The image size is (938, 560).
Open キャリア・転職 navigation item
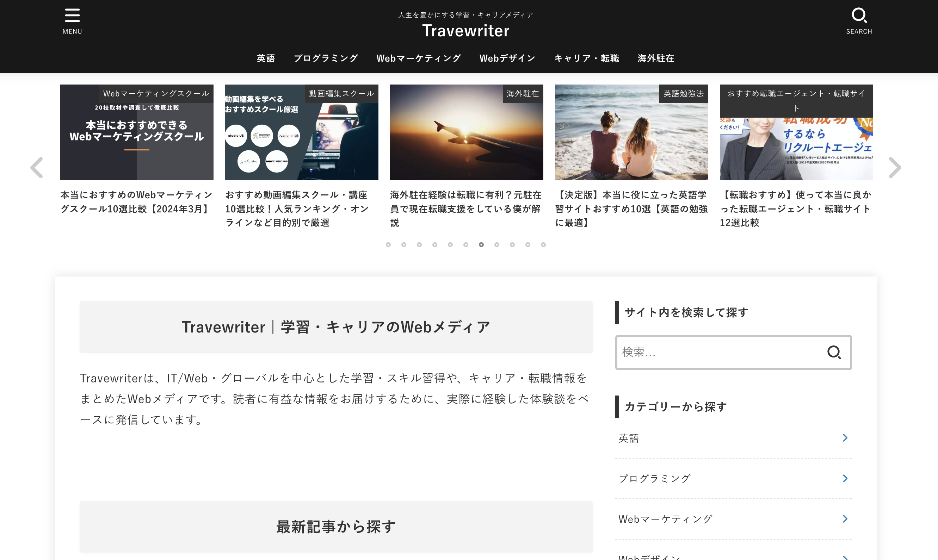click(586, 58)
